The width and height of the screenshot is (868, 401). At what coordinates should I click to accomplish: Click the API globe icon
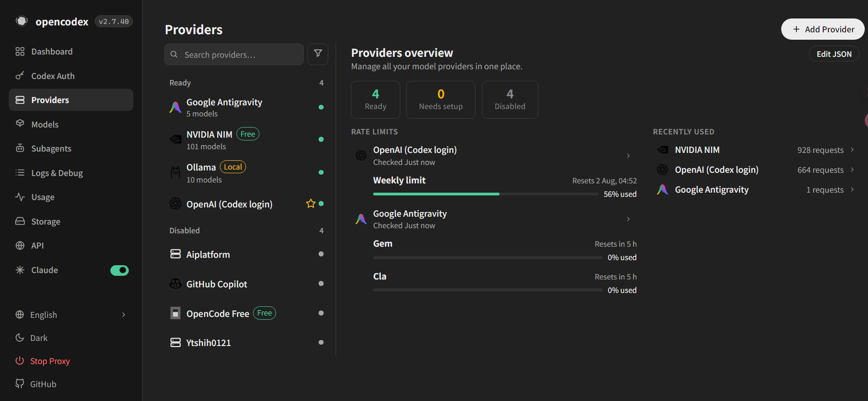click(x=20, y=245)
